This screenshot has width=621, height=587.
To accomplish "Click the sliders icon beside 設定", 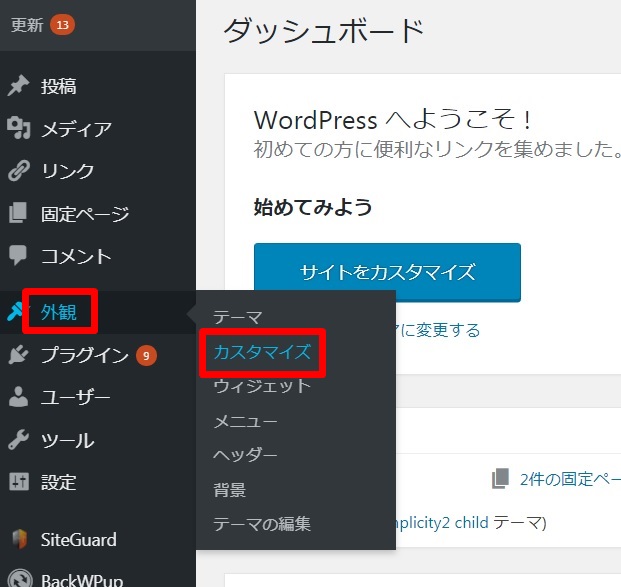I will 19,482.
